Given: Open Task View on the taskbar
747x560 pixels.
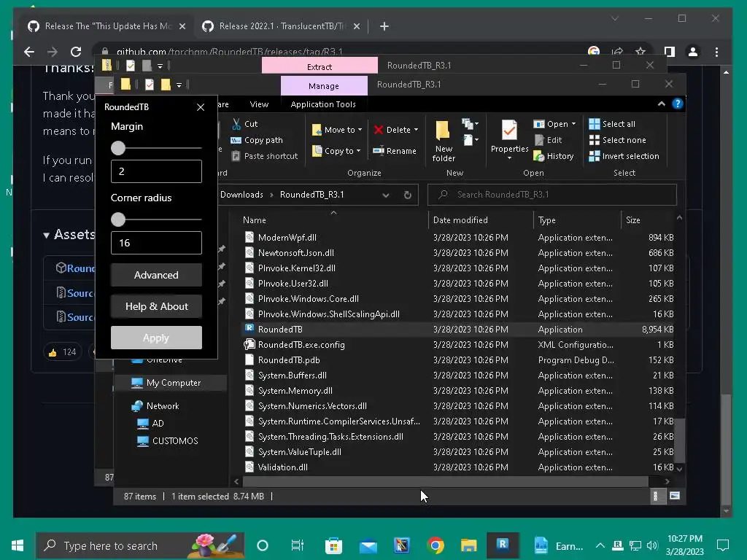Looking at the screenshot, I should (x=298, y=545).
